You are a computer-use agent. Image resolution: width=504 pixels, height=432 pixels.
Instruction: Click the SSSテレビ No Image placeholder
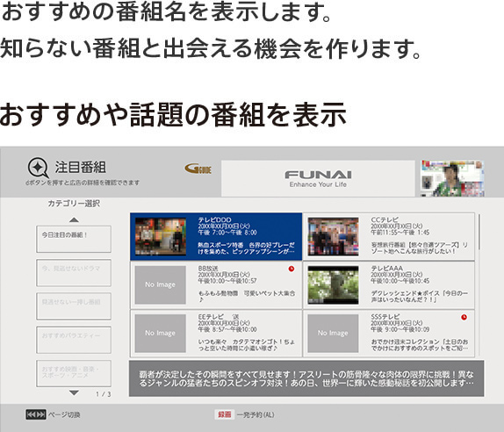click(333, 334)
